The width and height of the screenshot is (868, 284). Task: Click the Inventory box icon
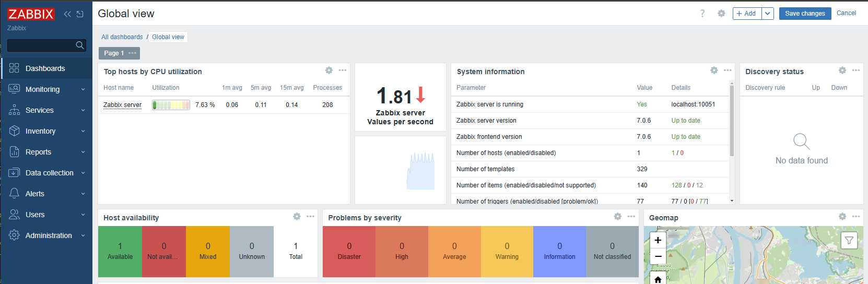coord(14,131)
